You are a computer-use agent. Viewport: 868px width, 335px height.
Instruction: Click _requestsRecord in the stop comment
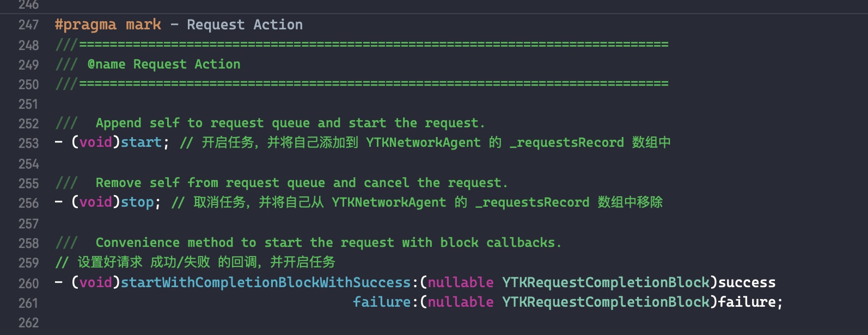(532, 202)
